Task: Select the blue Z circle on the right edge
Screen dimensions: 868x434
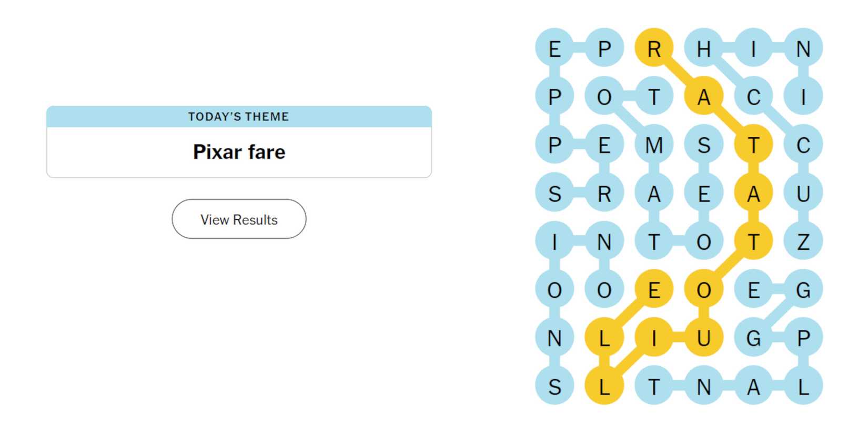Action: pos(803,240)
